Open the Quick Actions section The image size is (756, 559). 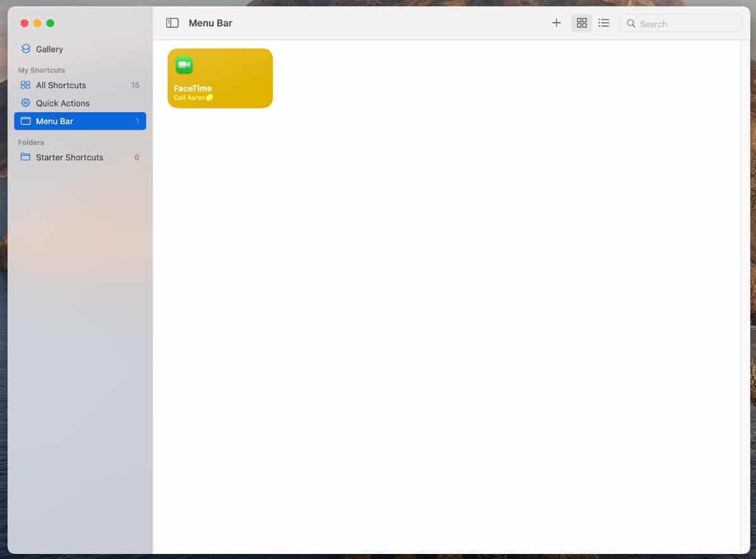coord(62,103)
